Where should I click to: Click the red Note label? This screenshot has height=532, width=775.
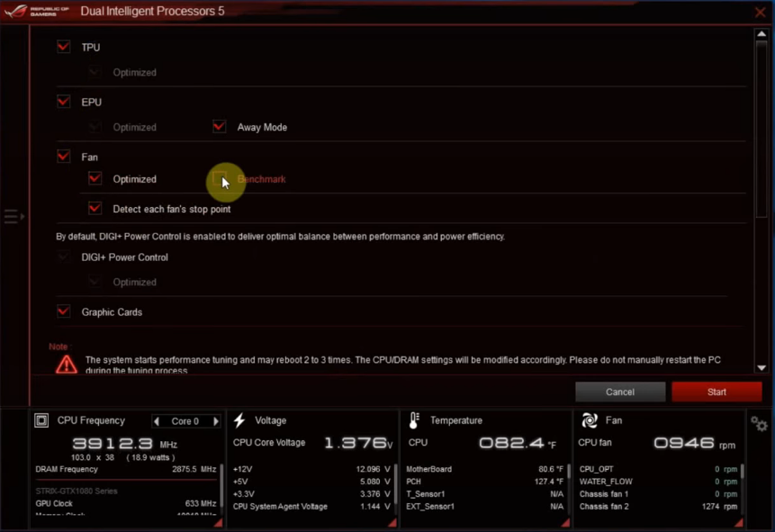[x=59, y=347]
